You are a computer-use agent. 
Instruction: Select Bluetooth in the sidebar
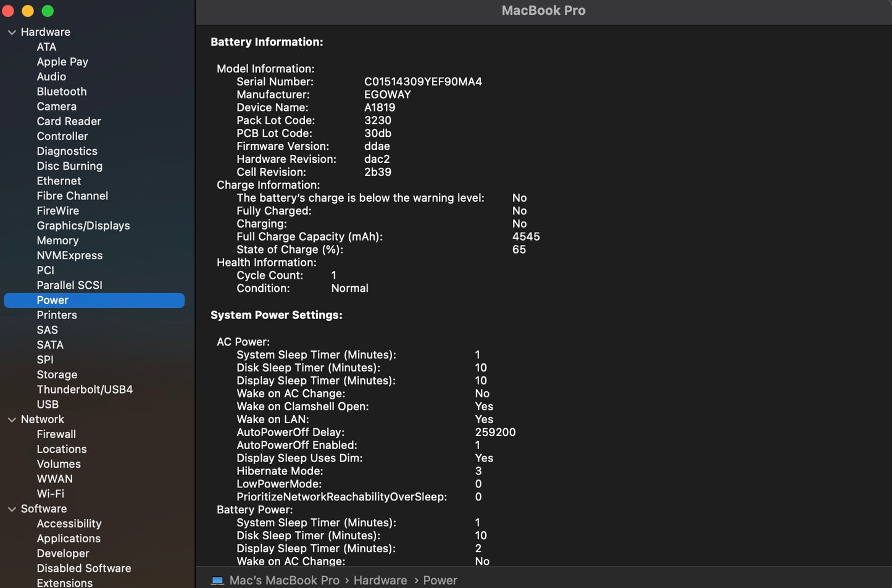61,91
